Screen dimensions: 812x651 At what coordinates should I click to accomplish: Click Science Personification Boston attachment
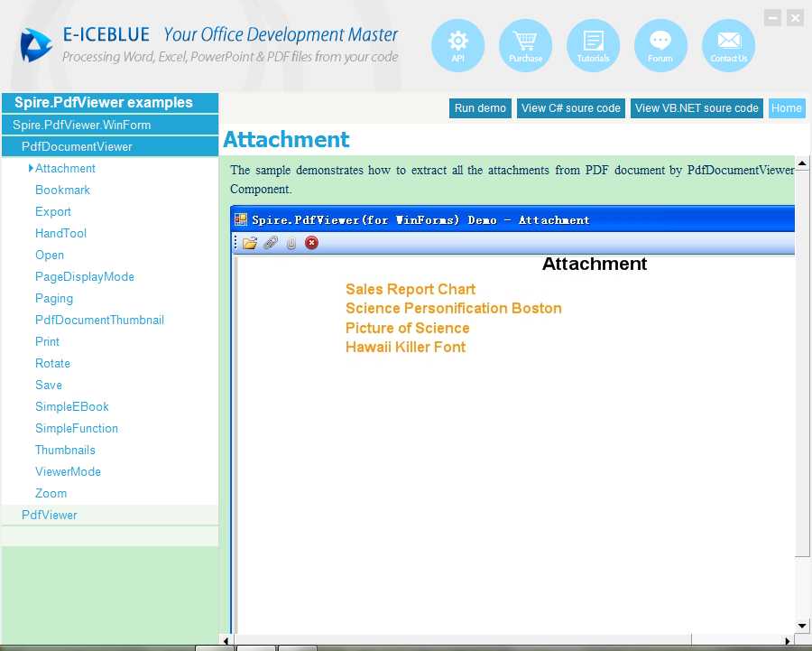pos(454,309)
